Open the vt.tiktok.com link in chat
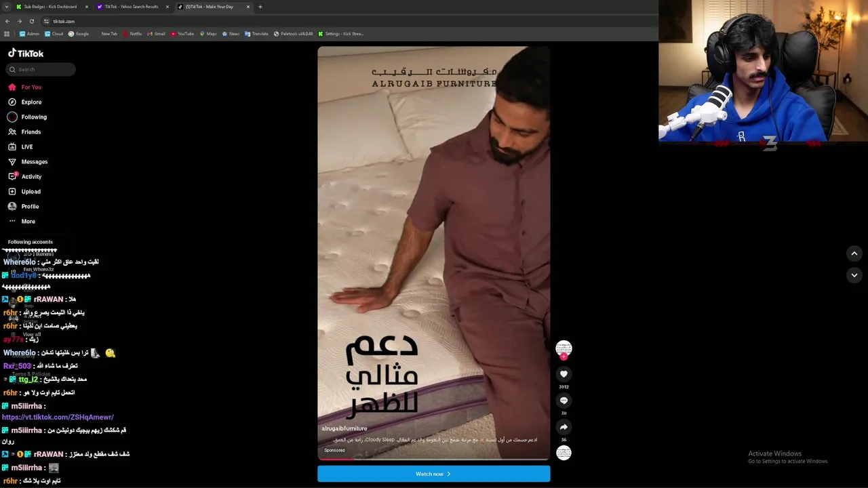 point(58,418)
